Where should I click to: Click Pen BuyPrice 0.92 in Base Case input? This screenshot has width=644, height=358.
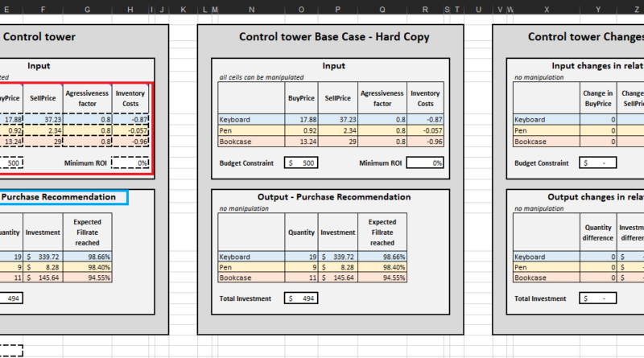pyautogui.click(x=301, y=130)
